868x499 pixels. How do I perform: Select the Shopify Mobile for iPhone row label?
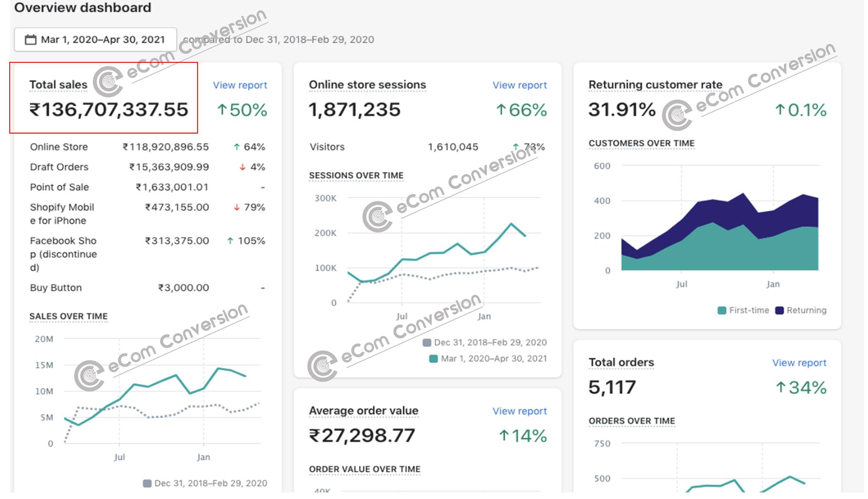(x=62, y=214)
